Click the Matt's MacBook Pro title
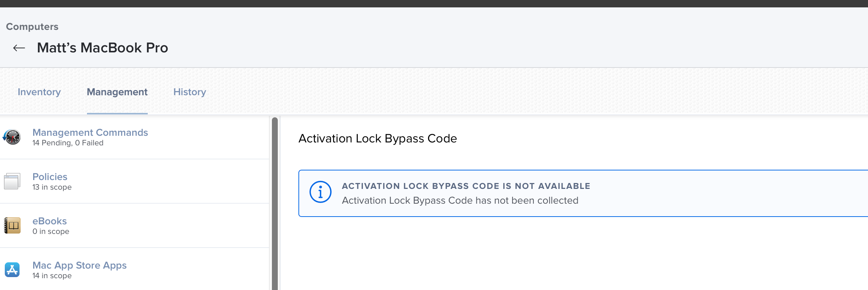The image size is (868, 290). coord(102,48)
